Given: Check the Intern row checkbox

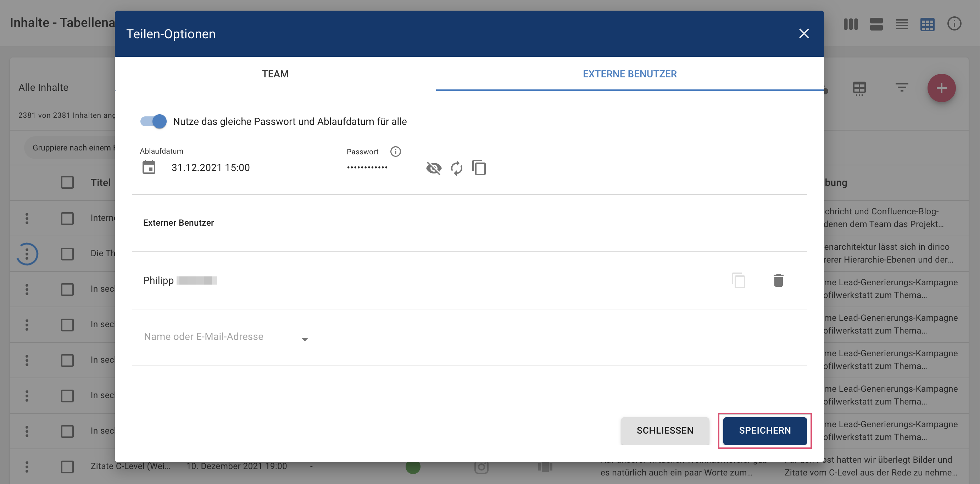Looking at the screenshot, I should click(67, 218).
